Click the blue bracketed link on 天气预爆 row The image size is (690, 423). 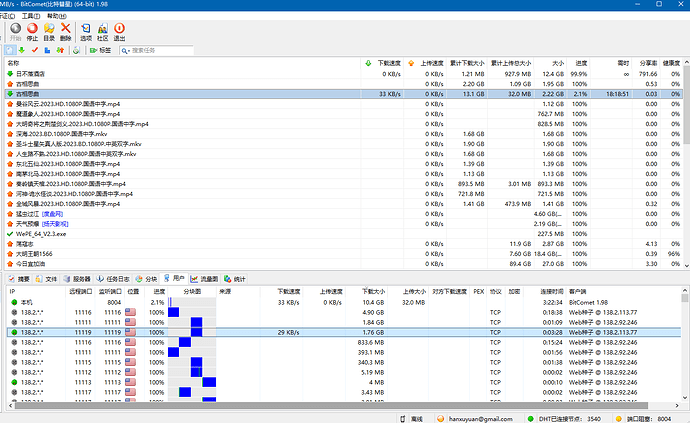pyautogui.click(x=55, y=224)
